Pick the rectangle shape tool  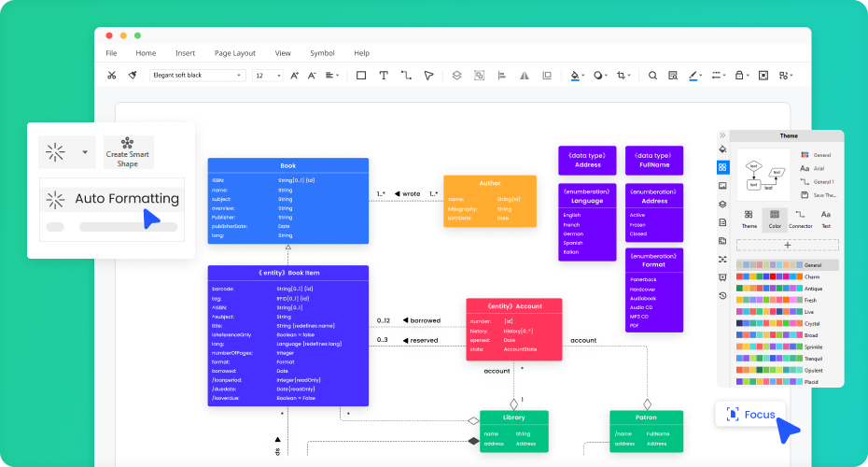(361, 75)
